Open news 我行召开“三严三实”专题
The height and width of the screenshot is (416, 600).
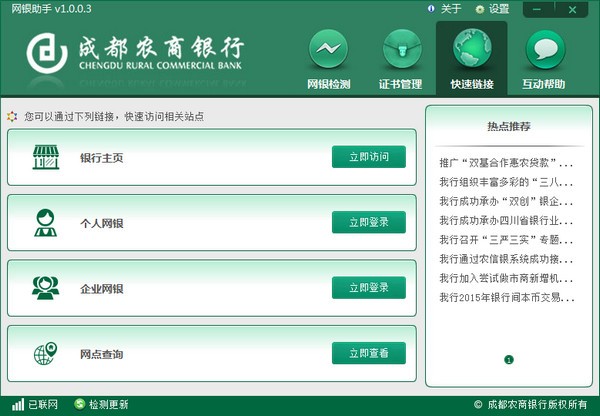coord(506,240)
